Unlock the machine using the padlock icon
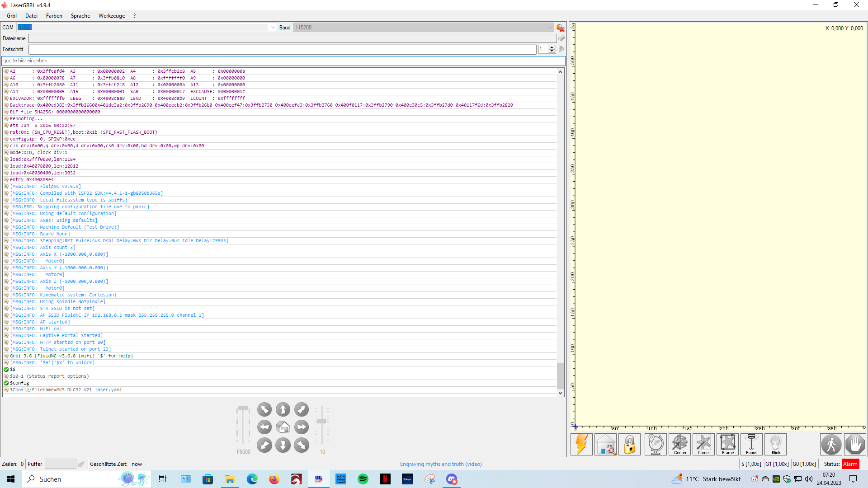 630,444
